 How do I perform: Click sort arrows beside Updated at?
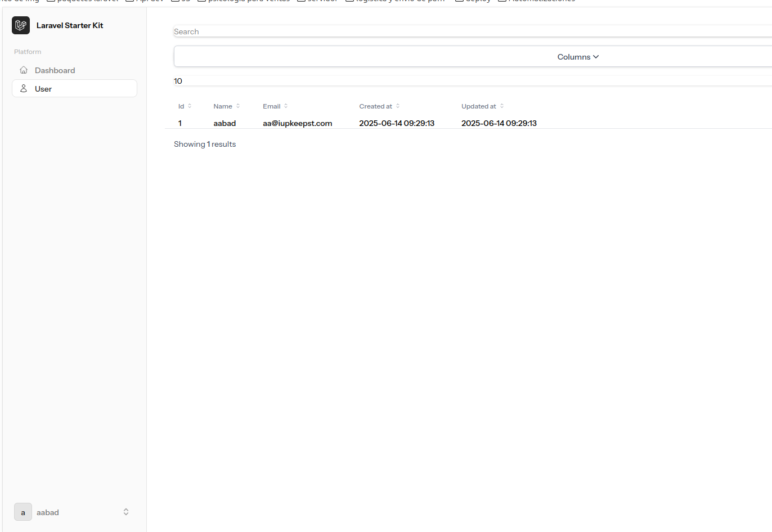[502, 106]
